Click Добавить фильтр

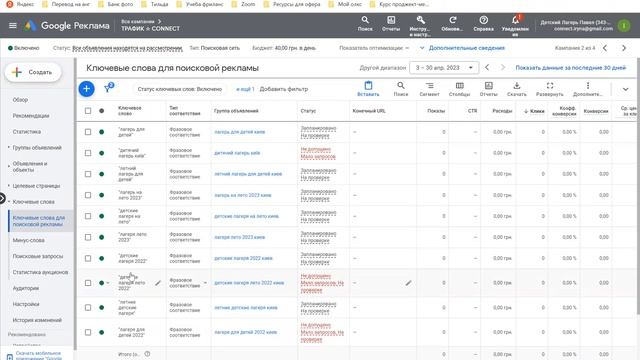pyautogui.click(x=284, y=89)
